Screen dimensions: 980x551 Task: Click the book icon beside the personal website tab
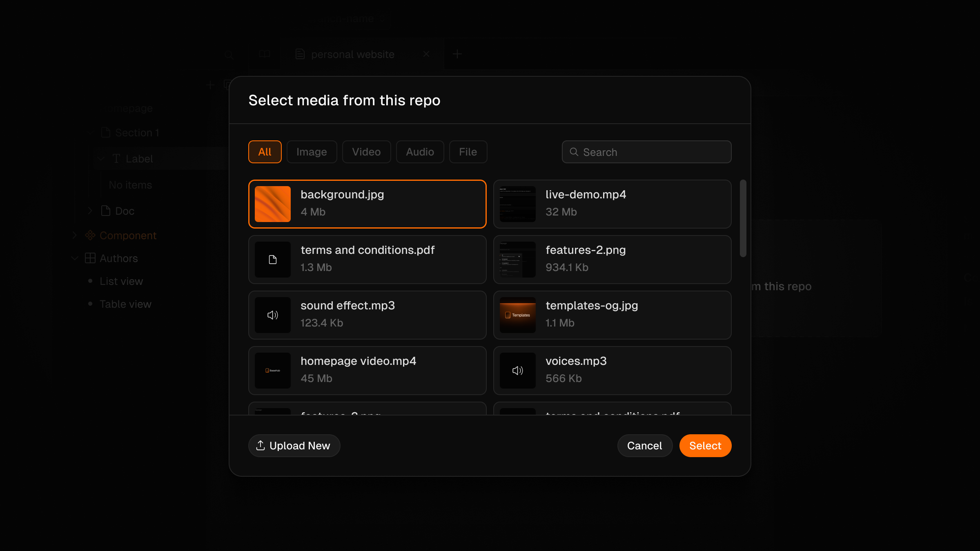click(265, 54)
